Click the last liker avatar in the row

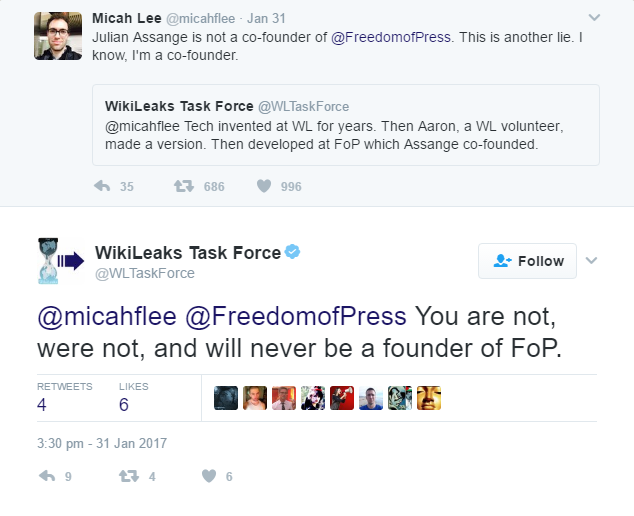pyautogui.click(x=428, y=398)
